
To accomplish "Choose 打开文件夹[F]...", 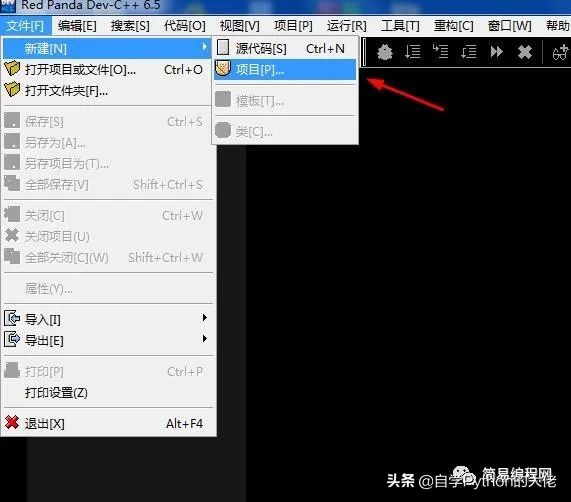I will (107, 90).
